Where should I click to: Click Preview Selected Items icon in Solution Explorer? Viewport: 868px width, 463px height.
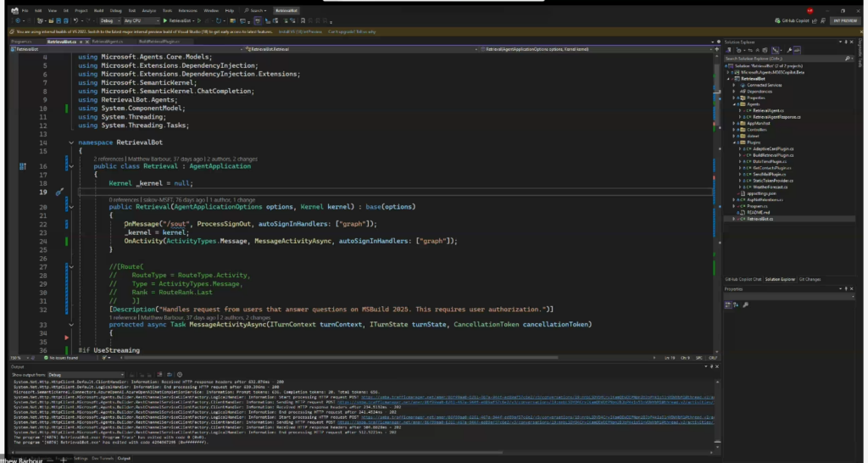[797, 50]
